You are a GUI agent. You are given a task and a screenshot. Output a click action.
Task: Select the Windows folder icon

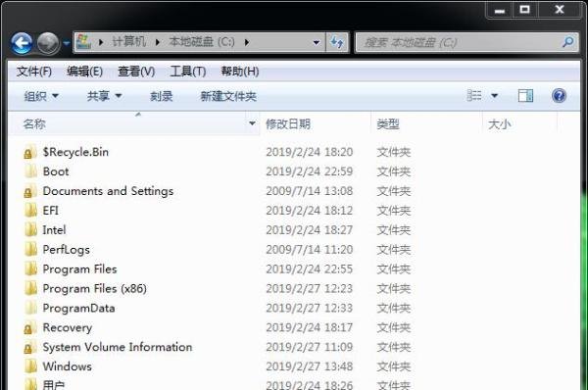pyautogui.click(x=30, y=366)
